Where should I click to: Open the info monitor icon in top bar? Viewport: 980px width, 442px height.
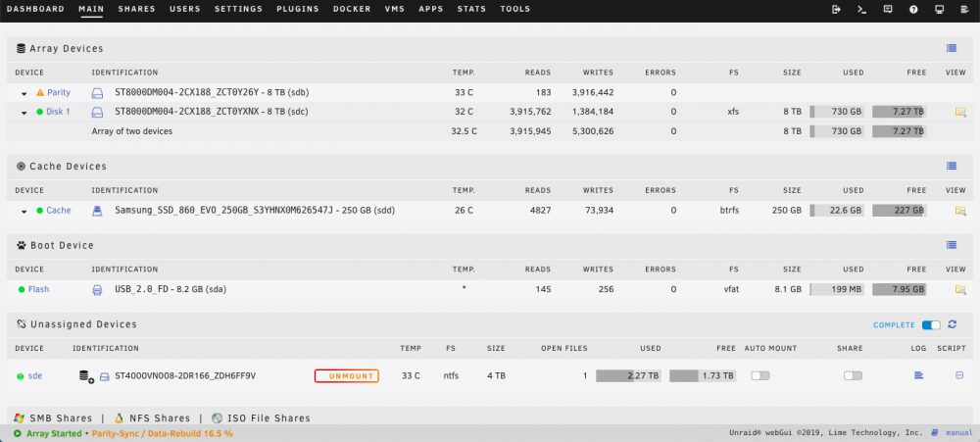(939, 10)
